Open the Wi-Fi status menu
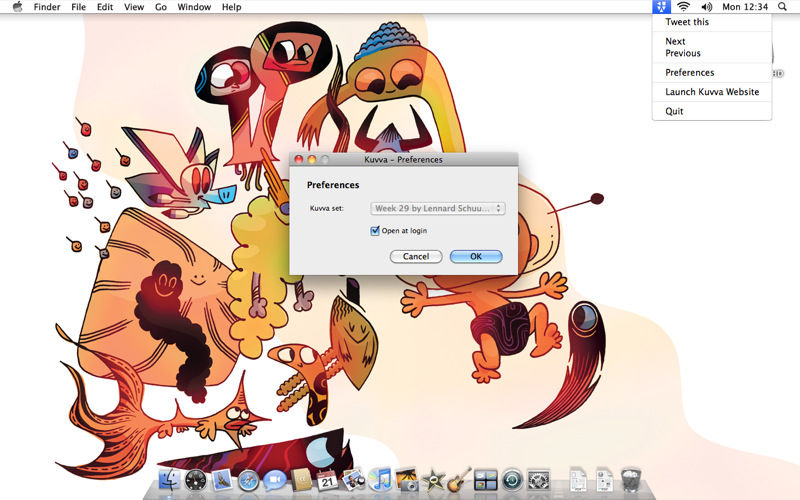 [684, 7]
